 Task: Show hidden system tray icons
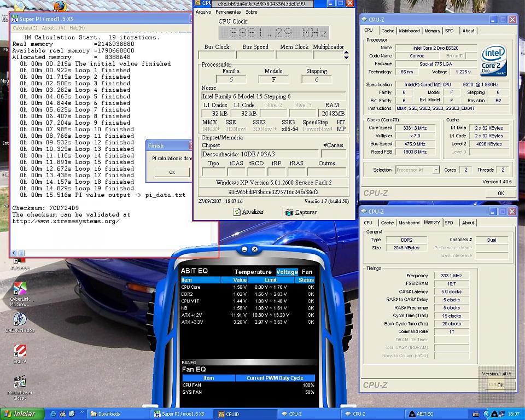pos(487,415)
